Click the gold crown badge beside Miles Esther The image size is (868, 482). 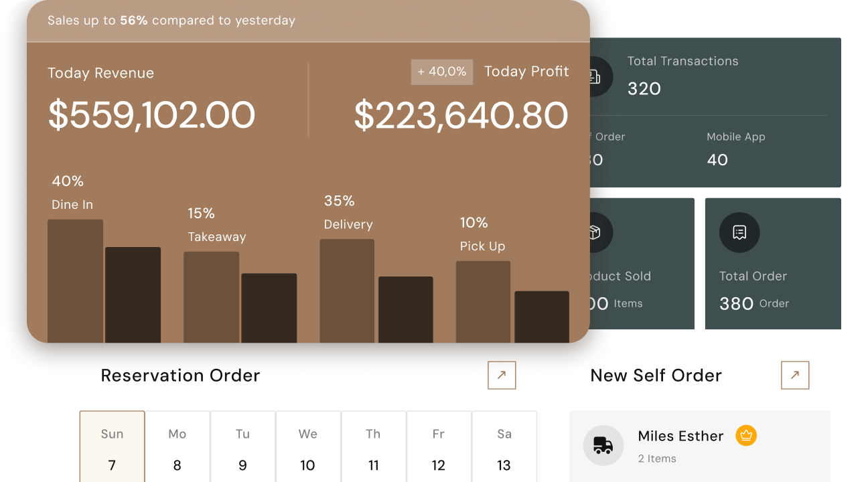tap(745, 435)
